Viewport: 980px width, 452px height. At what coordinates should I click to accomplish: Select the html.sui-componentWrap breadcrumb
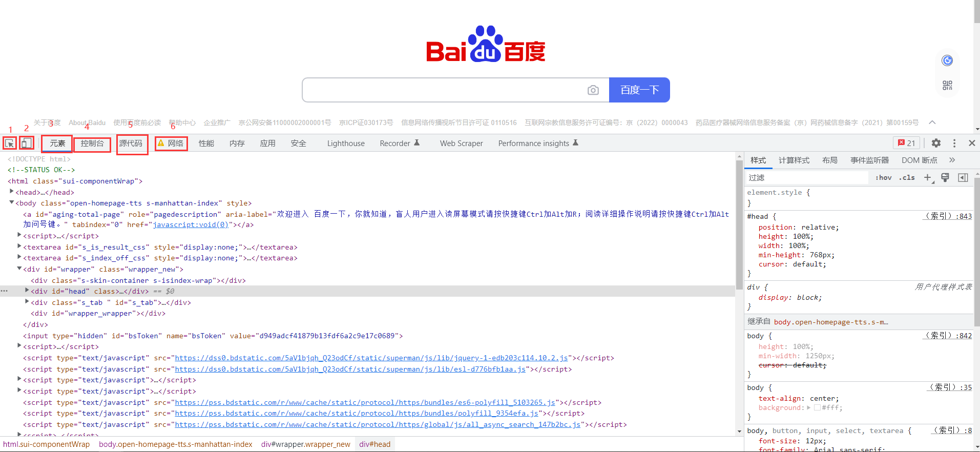46,444
